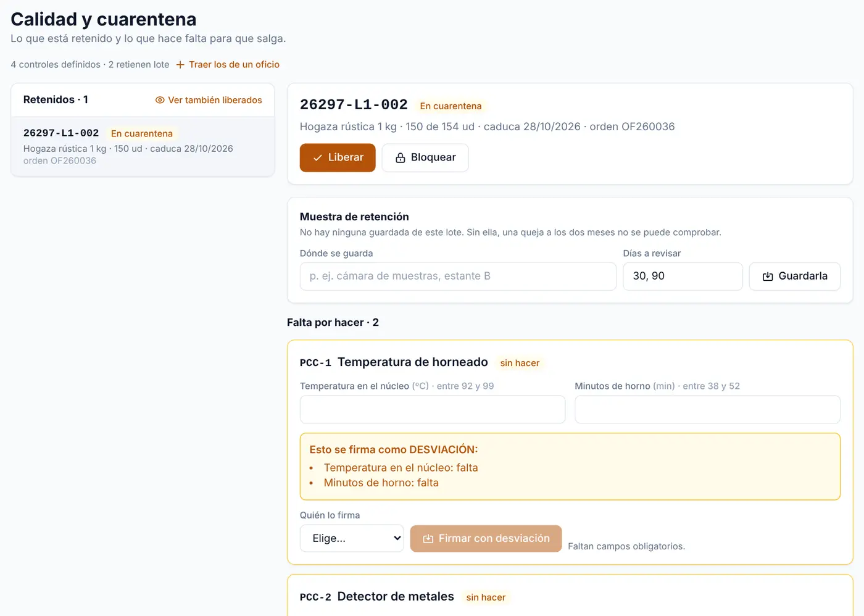Click 'Esto se firma como DESVIACIÓN:' text
This screenshot has height=616, width=864.
pyautogui.click(x=394, y=449)
